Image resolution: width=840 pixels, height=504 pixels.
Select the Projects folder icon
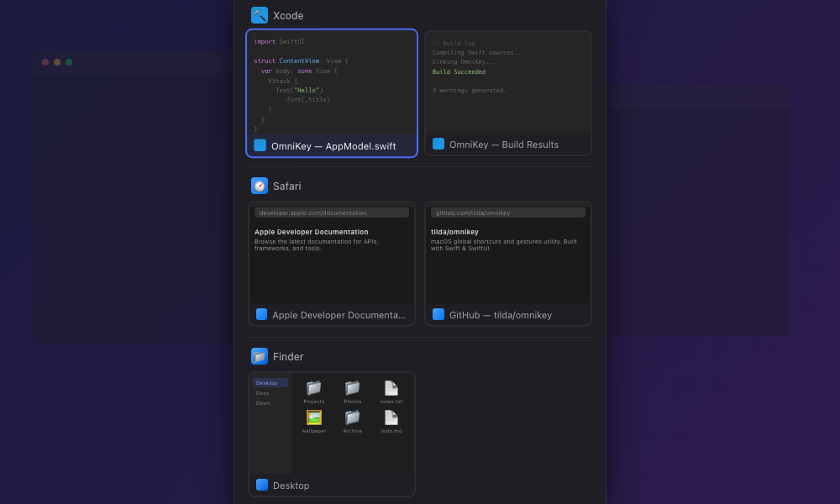pyautogui.click(x=313, y=389)
